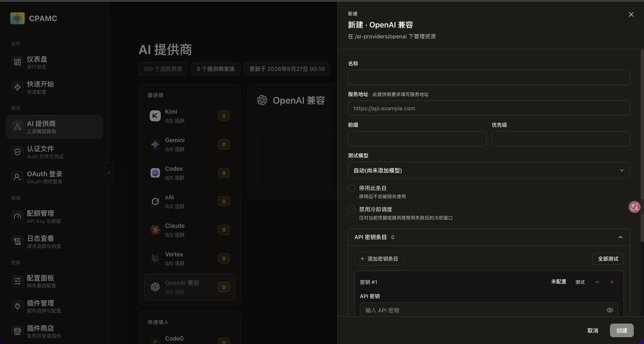Click the 未配置 status label
The width and height of the screenshot is (644, 344).
tap(559, 282)
